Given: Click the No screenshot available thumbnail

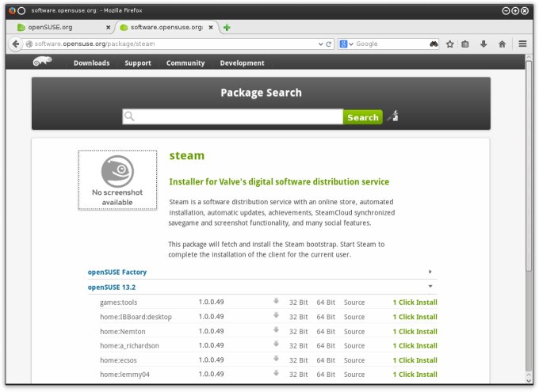Looking at the screenshot, I should coord(117,180).
